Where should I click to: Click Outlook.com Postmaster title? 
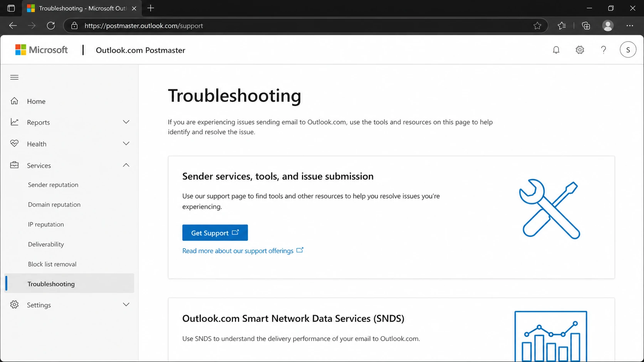tap(140, 50)
